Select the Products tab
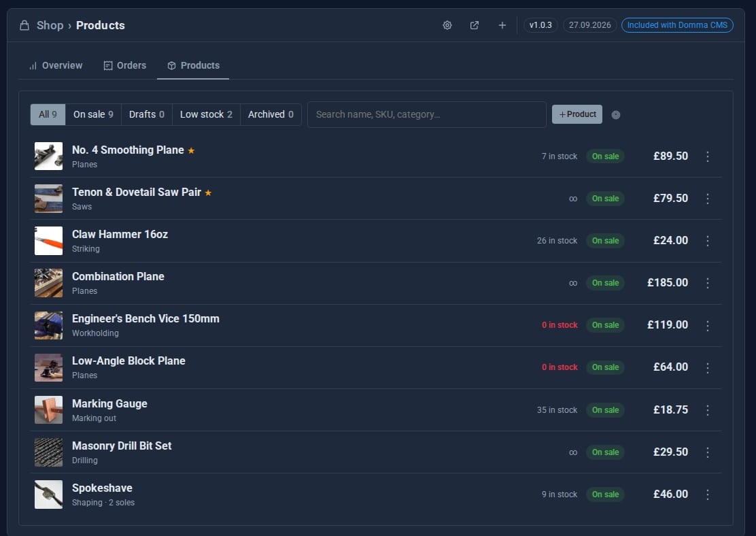 pyautogui.click(x=193, y=65)
